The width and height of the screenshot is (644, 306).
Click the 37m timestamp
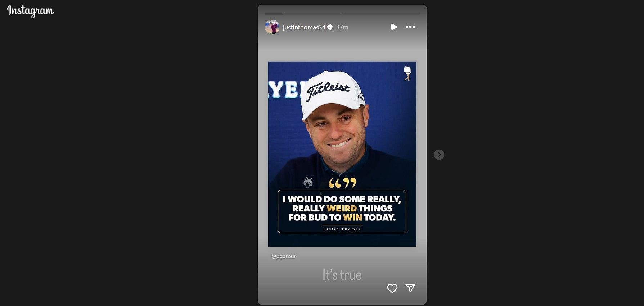point(342,27)
